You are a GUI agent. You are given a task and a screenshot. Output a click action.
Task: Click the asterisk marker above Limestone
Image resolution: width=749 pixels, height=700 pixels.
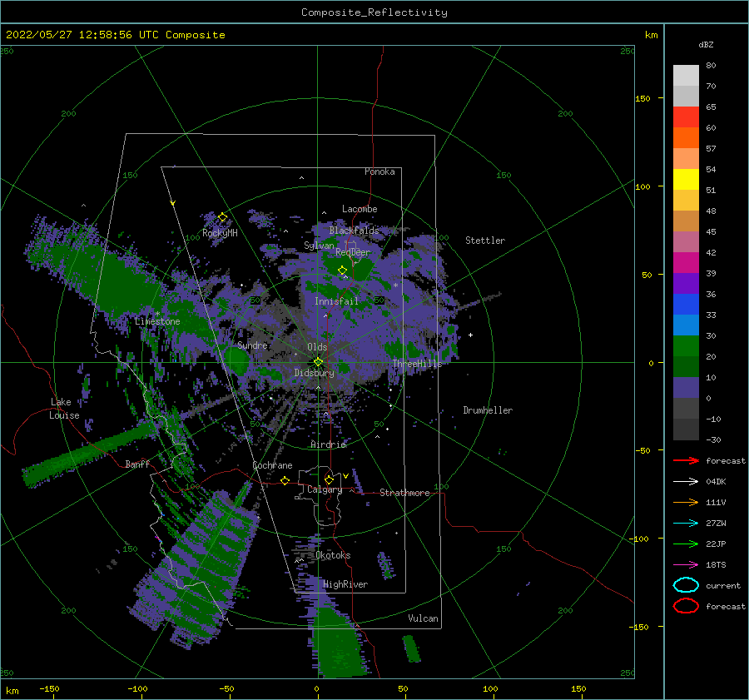click(x=157, y=314)
